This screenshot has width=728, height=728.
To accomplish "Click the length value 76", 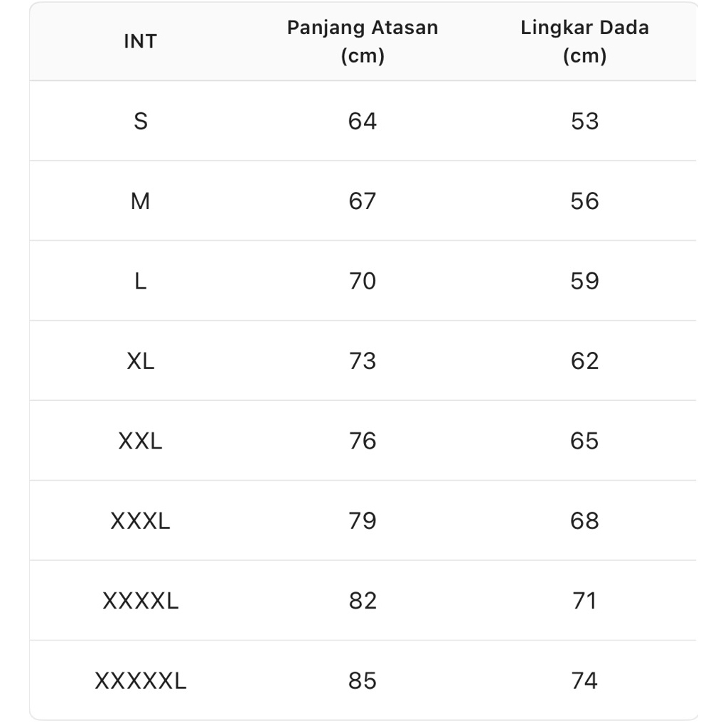I will [363, 441].
